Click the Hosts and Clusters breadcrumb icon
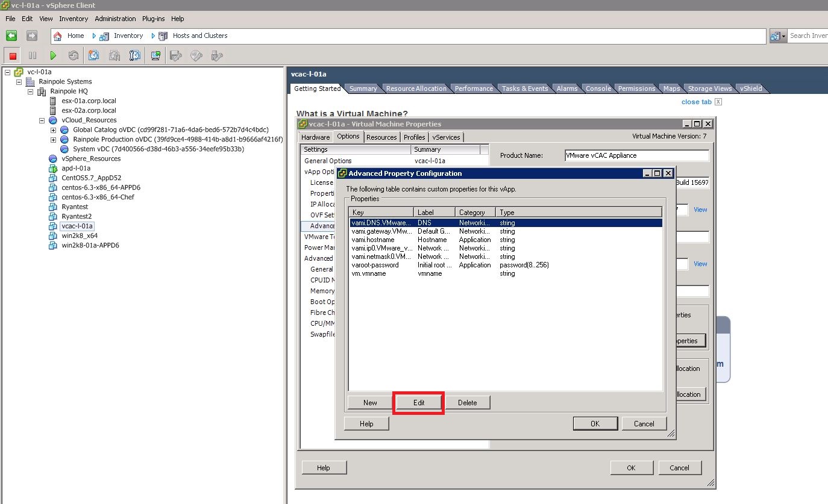Image resolution: width=828 pixels, height=504 pixels. (x=163, y=36)
